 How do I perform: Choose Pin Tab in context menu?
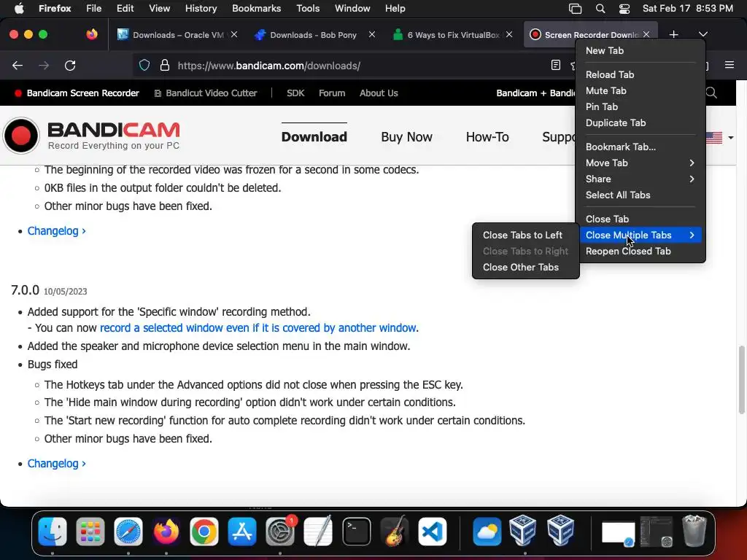640,106
